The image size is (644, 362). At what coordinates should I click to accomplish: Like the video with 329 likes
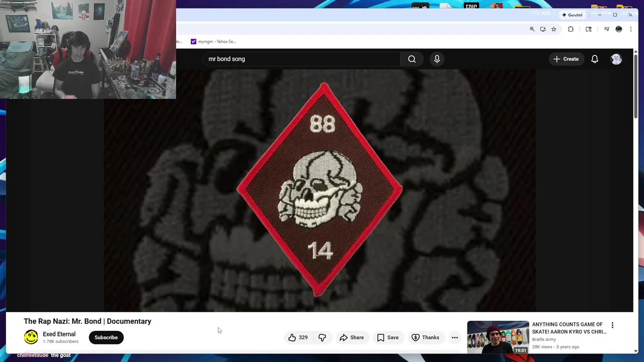pyautogui.click(x=298, y=337)
